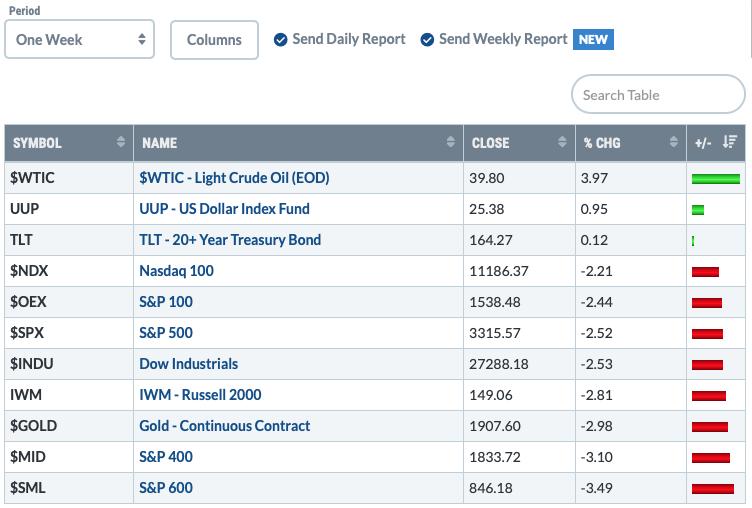752x508 pixels.
Task: Open the One Week period dropdown
Action: tap(80, 39)
